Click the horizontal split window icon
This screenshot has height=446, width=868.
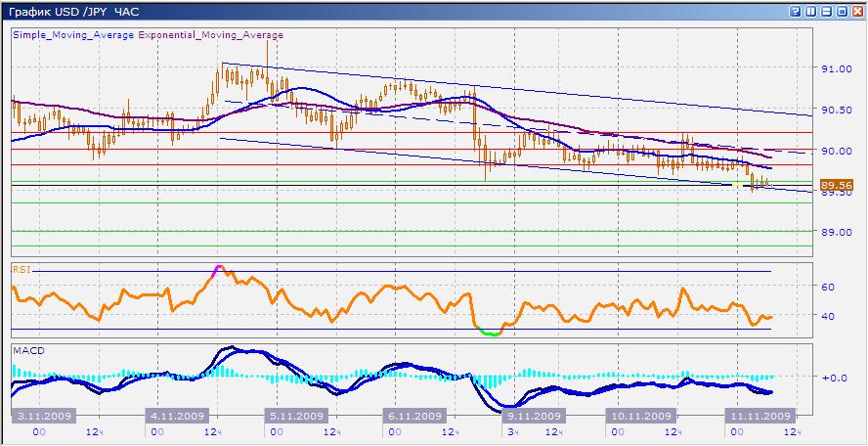click(826, 10)
